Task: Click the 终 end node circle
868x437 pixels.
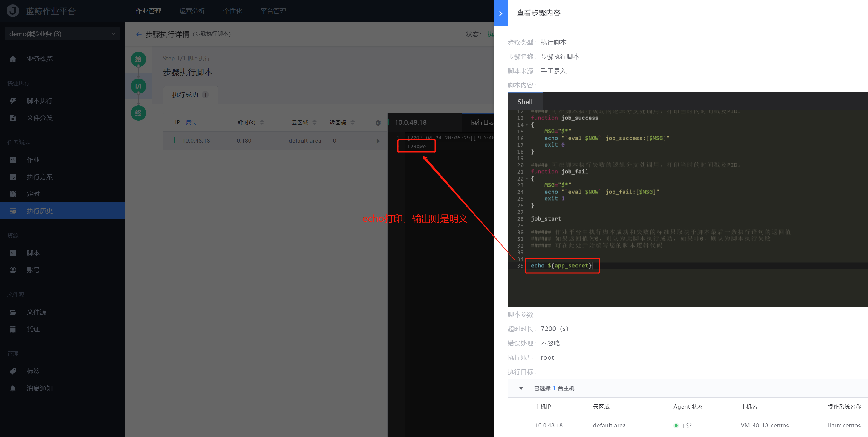Action: (x=138, y=113)
